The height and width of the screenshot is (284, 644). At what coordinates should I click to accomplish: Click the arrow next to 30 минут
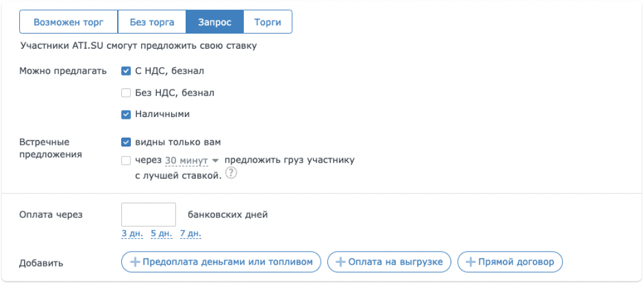click(x=216, y=161)
